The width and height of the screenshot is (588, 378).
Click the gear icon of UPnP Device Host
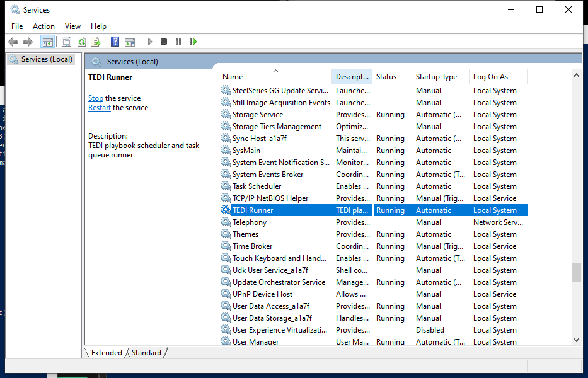point(226,294)
